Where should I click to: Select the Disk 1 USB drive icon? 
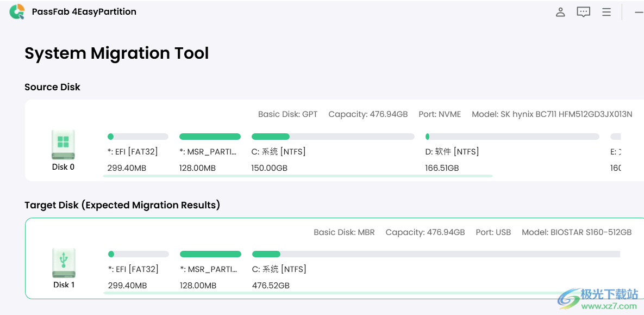(64, 263)
